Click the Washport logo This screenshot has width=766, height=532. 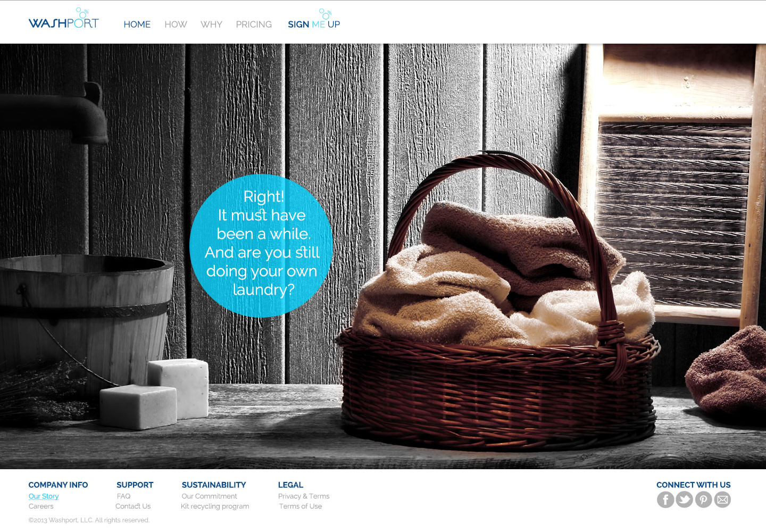pos(64,19)
